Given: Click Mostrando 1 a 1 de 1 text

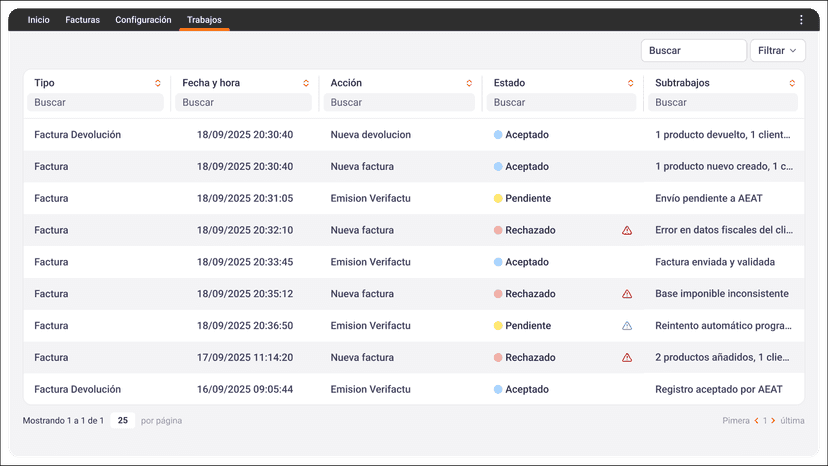Looking at the screenshot, I should 63,421.
